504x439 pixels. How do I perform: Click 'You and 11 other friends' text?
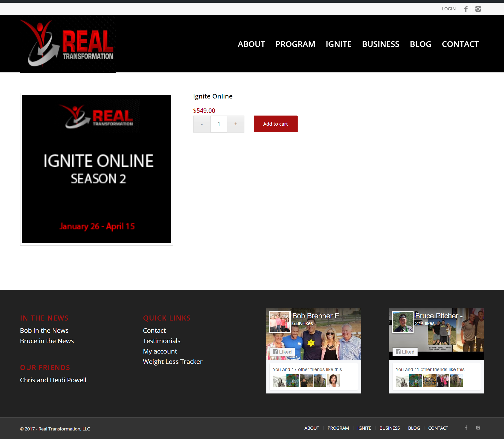point(430,370)
